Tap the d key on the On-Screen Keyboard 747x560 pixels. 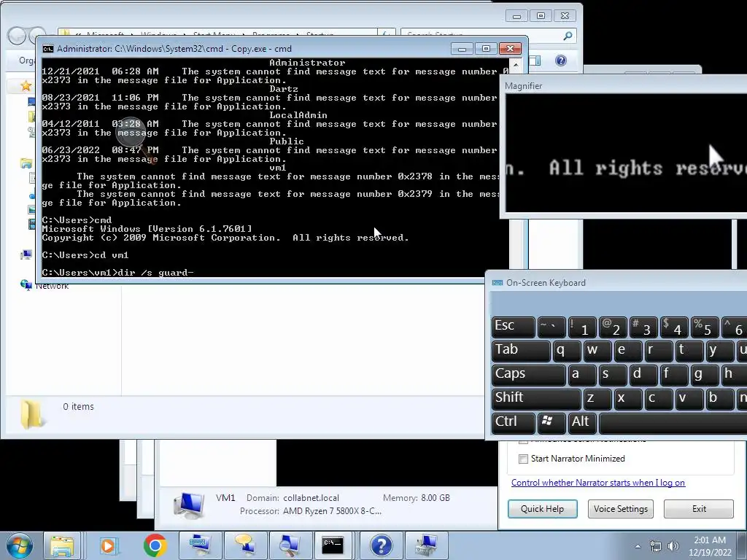click(x=643, y=375)
